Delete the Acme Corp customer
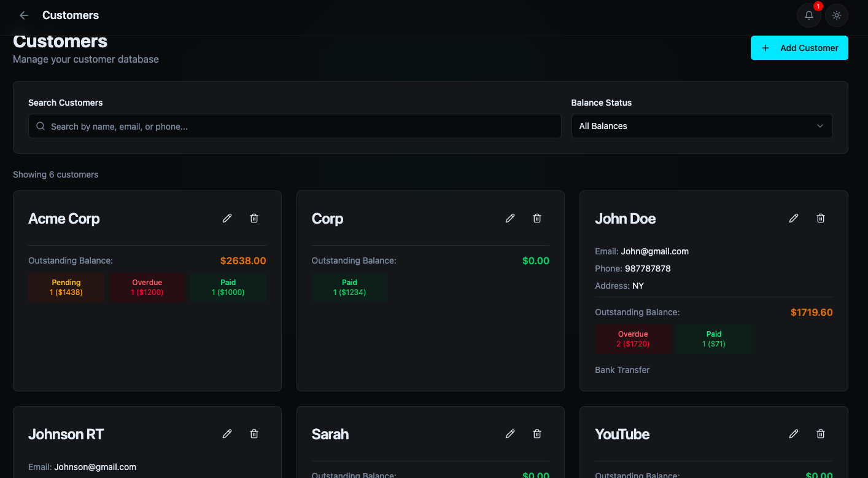The height and width of the screenshot is (478, 868). pos(254,218)
